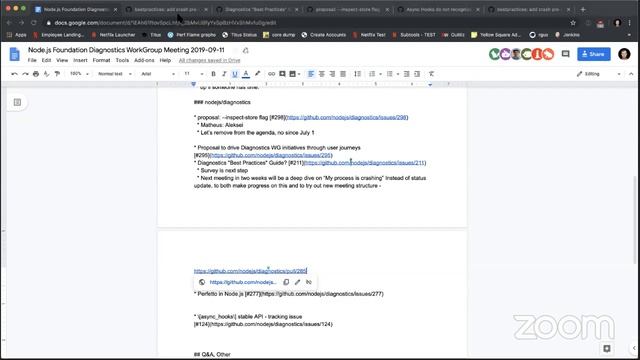Open the issues/211 GitHub link
This screenshot has height=360, width=640.
tap(364, 163)
